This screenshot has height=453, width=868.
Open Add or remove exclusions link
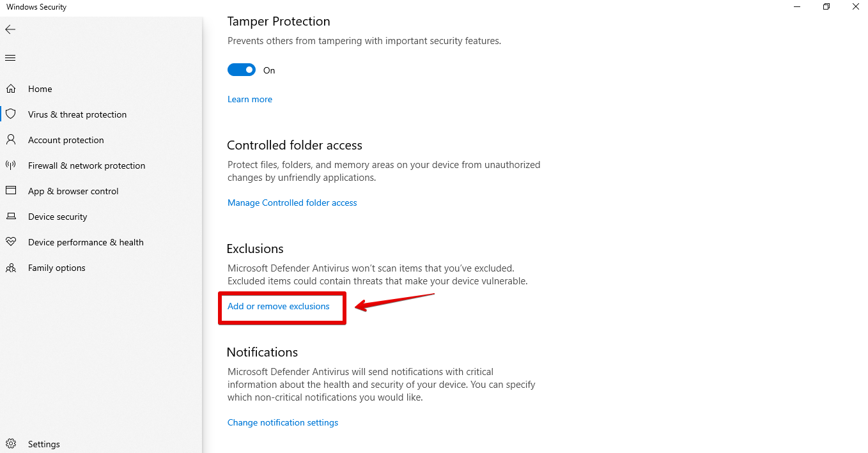[x=279, y=307]
